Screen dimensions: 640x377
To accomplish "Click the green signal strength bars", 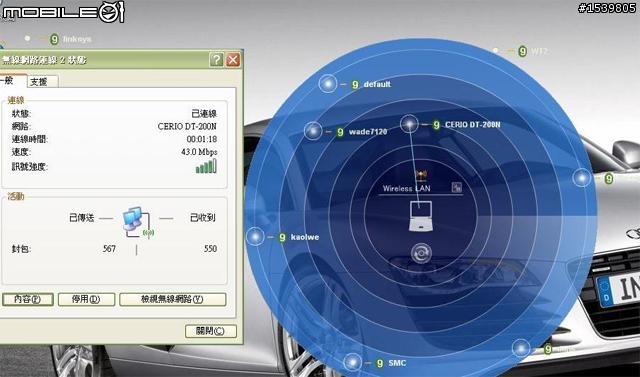I will click(206, 166).
